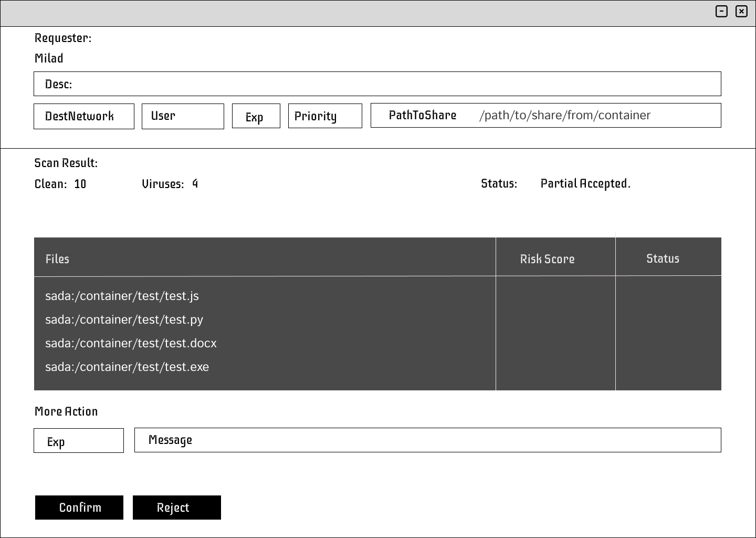756x538 pixels.
Task: Open the User dropdown field
Action: click(x=183, y=116)
